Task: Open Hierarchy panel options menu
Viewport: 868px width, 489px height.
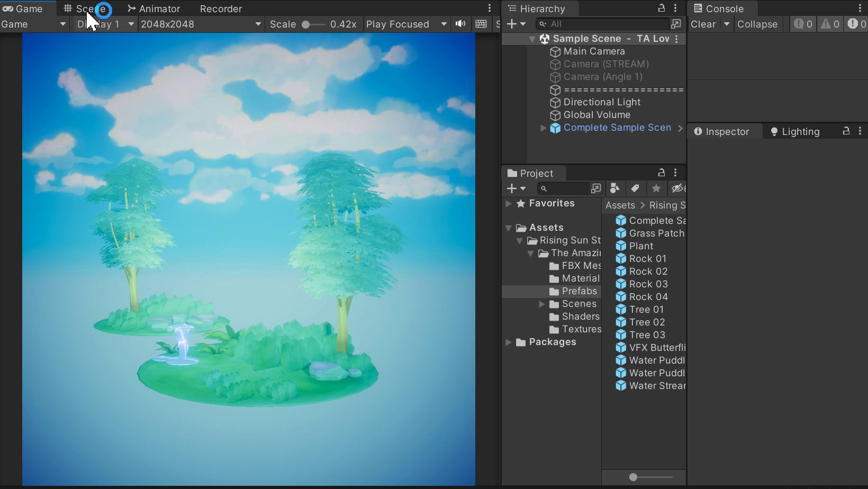Action: pos(675,8)
